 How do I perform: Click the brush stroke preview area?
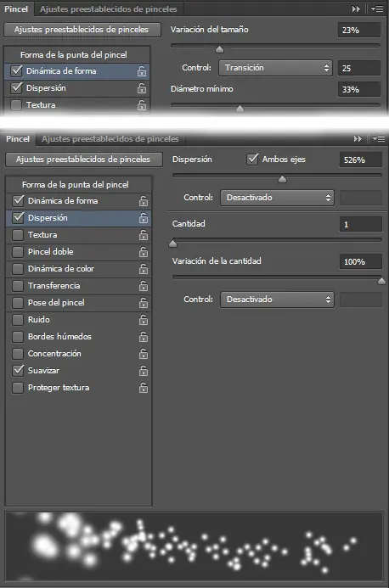(194, 546)
